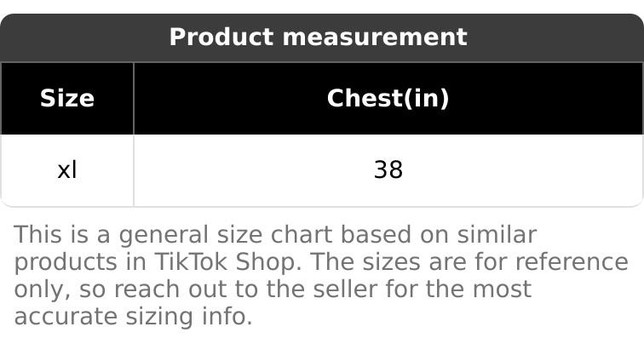Click the Product measurement title
Screen dimensions: 644x344
(x=318, y=37)
